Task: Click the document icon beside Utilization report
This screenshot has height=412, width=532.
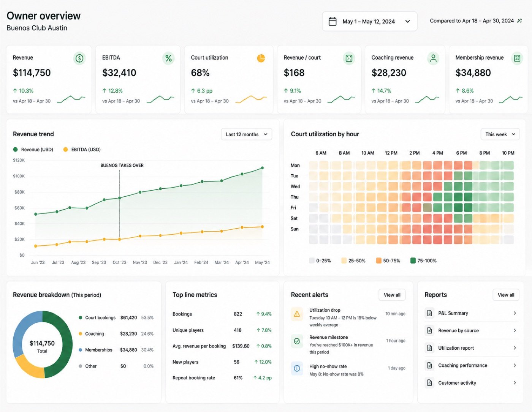Action: tap(429, 348)
